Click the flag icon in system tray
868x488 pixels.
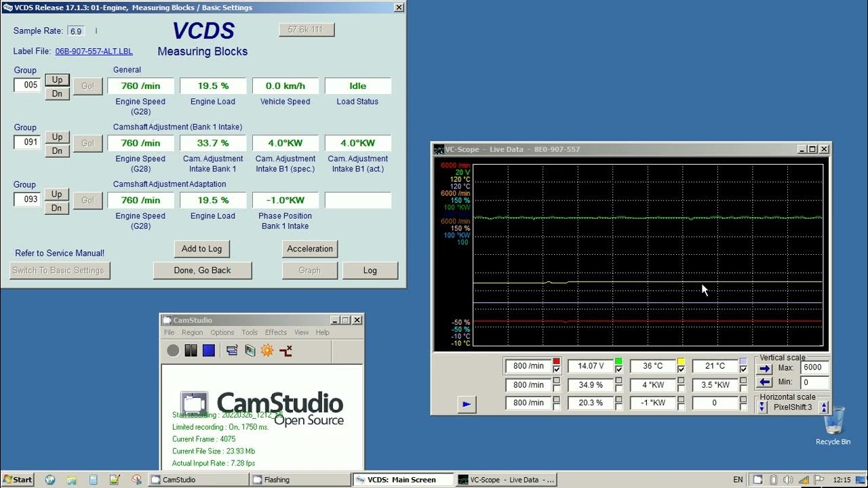coord(818,479)
